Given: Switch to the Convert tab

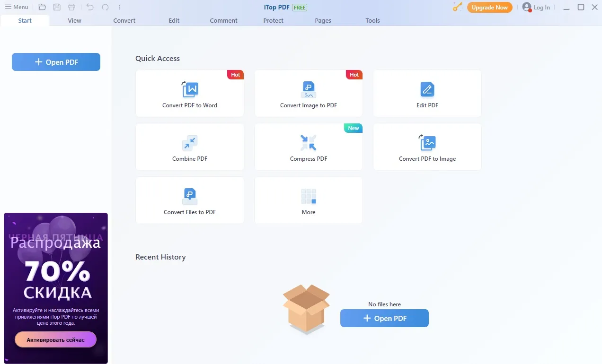Looking at the screenshot, I should [124, 20].
